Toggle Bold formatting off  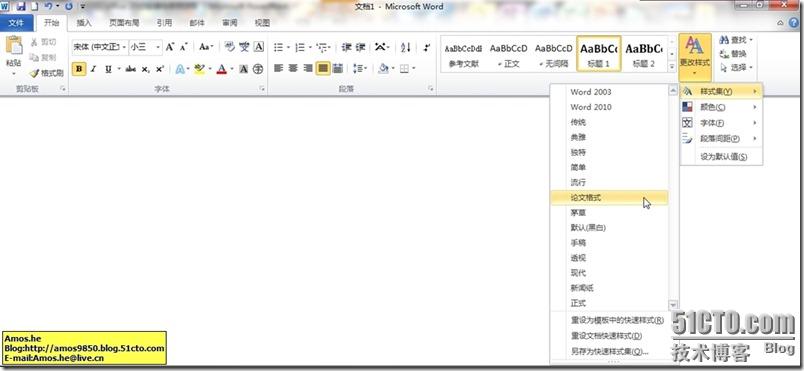click(79, 69)
